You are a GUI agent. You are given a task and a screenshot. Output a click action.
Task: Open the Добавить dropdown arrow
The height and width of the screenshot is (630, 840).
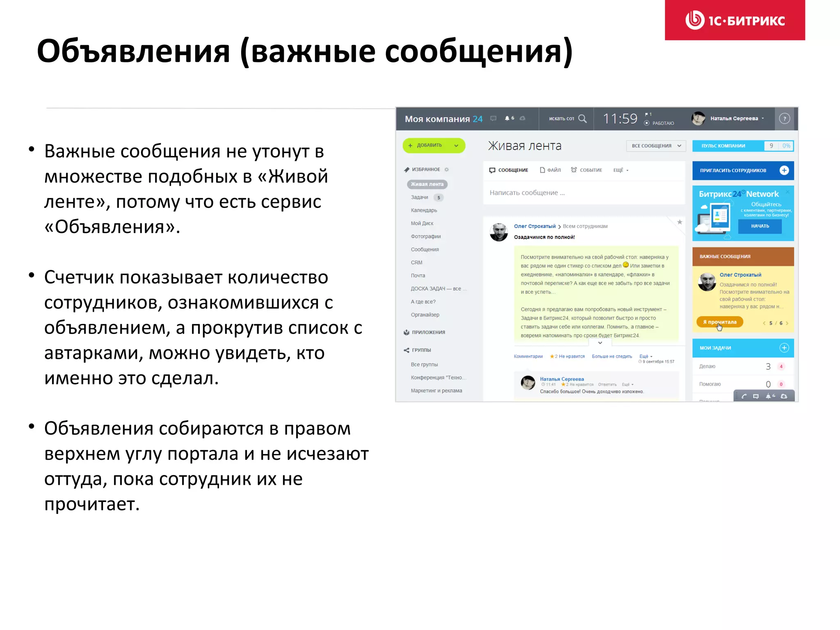456,146
